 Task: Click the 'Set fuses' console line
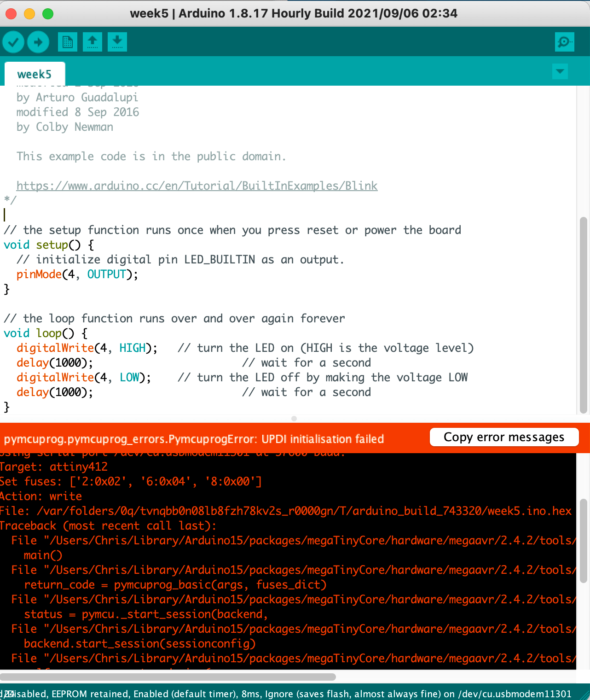[x=131, y=481]
